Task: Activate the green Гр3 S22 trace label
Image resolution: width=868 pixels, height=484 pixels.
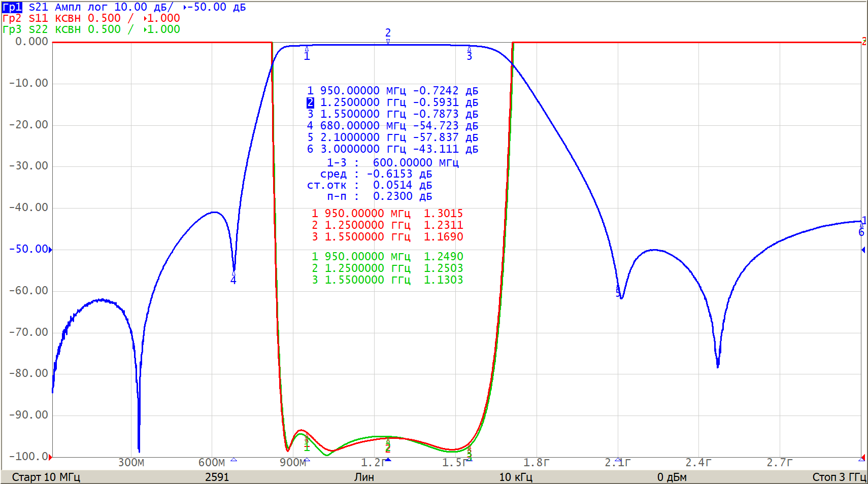Action: click(25, 29)
